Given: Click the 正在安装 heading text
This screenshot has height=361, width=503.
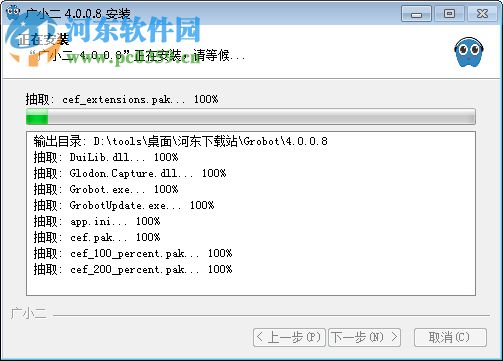Looking at the screenshot, I should click(43, 40).
